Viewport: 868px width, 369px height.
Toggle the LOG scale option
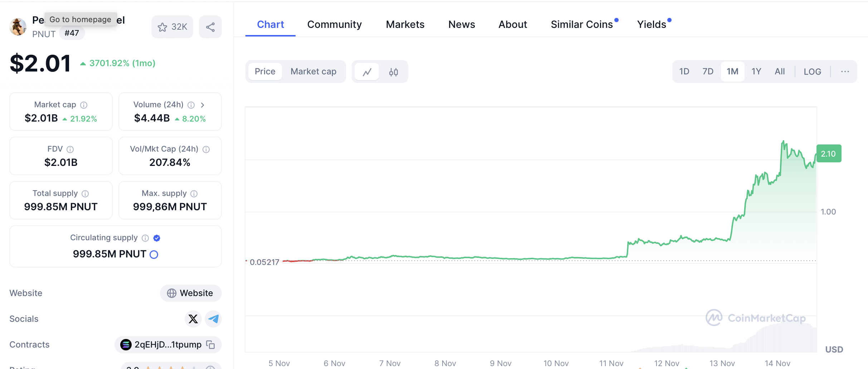(812, 72)
